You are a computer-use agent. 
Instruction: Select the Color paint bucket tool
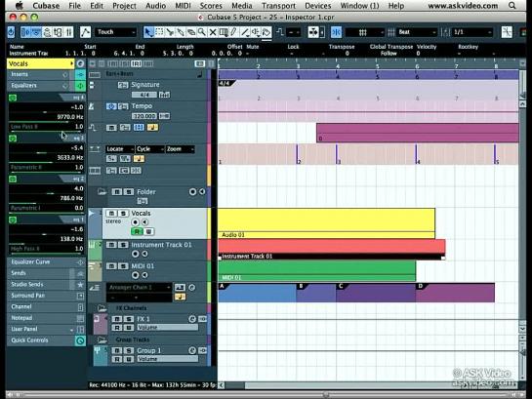click(266, 32)
